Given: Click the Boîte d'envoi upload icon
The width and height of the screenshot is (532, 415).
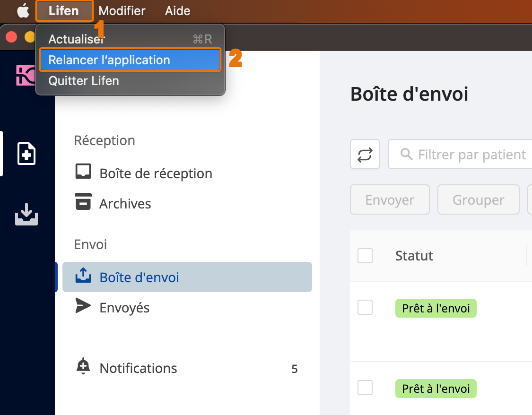Looking at the screenshot, I should (x=83, y=275).
